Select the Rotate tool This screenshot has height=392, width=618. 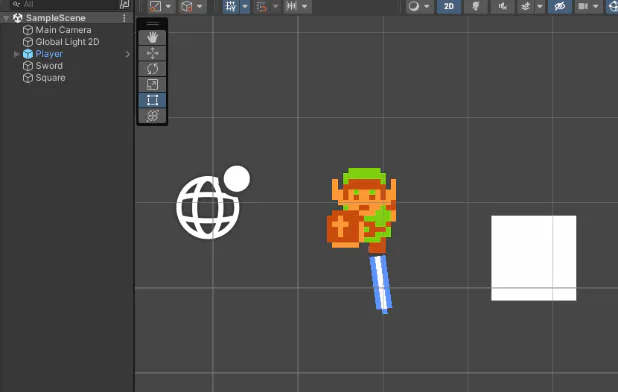point(153,69)
